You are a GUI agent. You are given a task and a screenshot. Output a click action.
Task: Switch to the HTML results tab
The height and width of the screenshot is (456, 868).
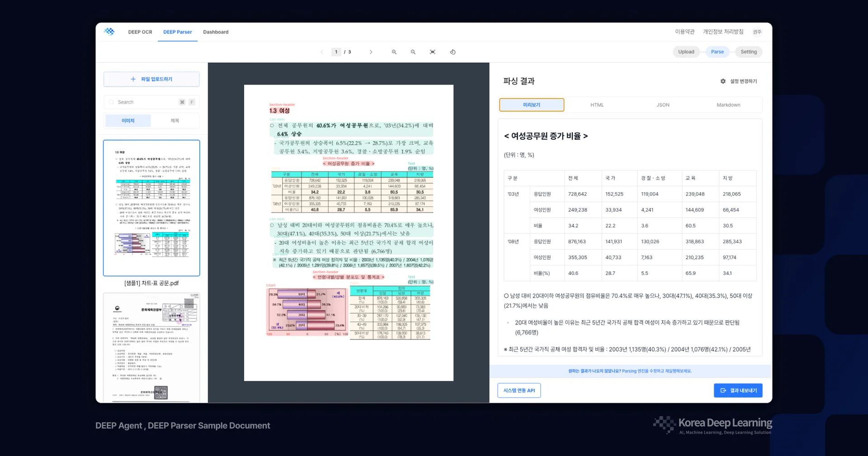tap(597, 104)
